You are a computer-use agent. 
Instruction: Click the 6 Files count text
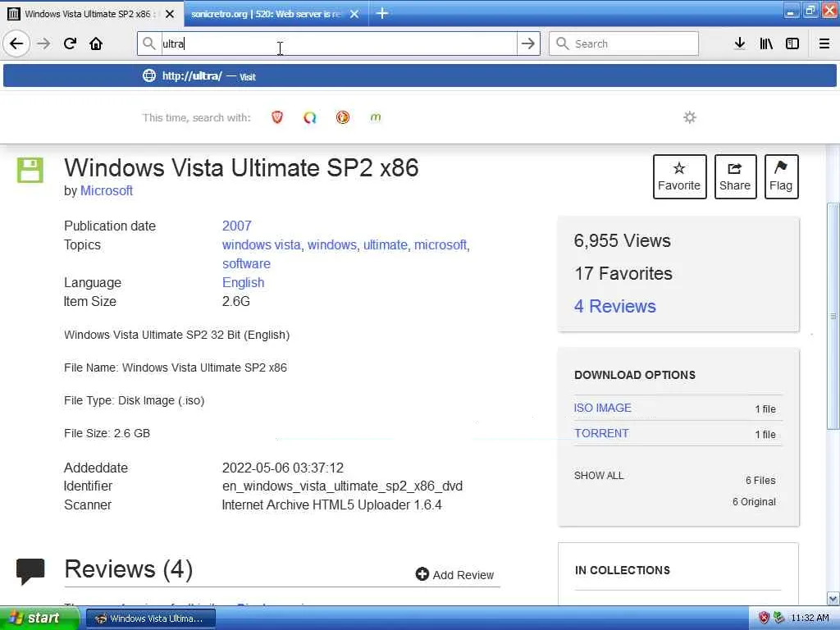pos(760,481)
